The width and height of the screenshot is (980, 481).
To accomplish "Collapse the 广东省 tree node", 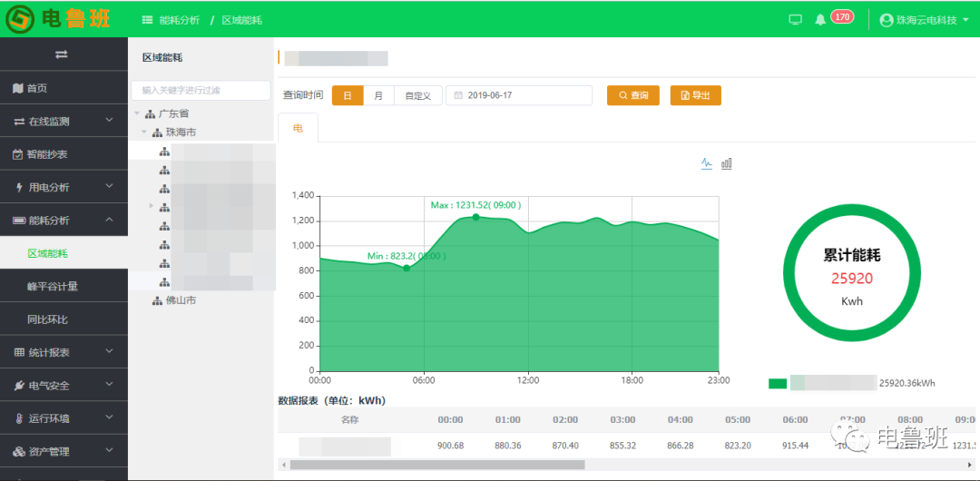I will pyautogui.click(x=137, y=113).
